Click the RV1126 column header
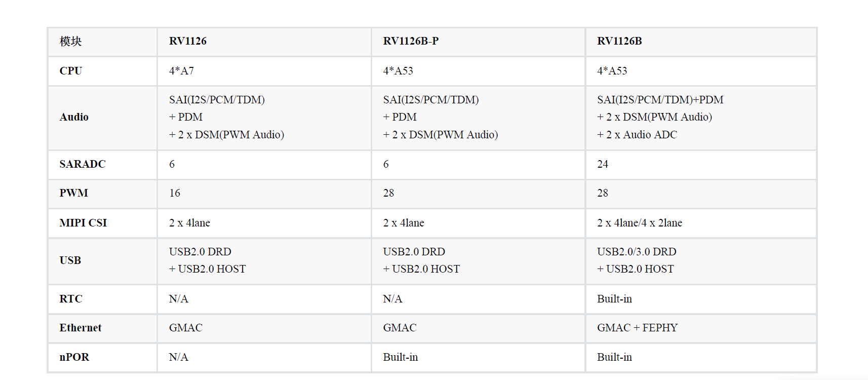 188,41
